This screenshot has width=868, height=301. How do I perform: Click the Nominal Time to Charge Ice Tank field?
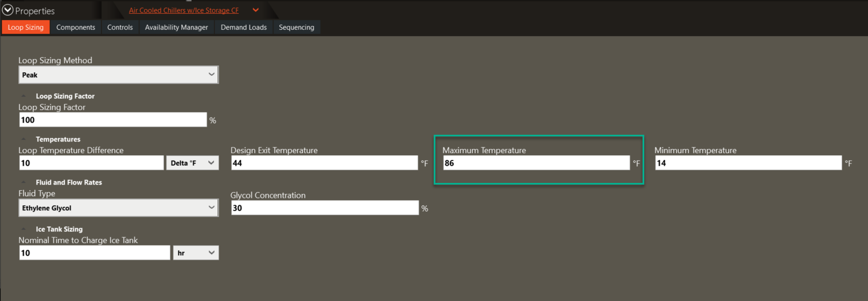pos(95,253)
